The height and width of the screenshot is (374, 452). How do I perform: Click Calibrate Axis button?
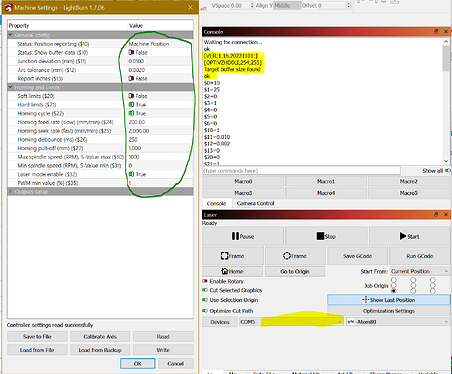pyautogui.click(x=100, y=337)
